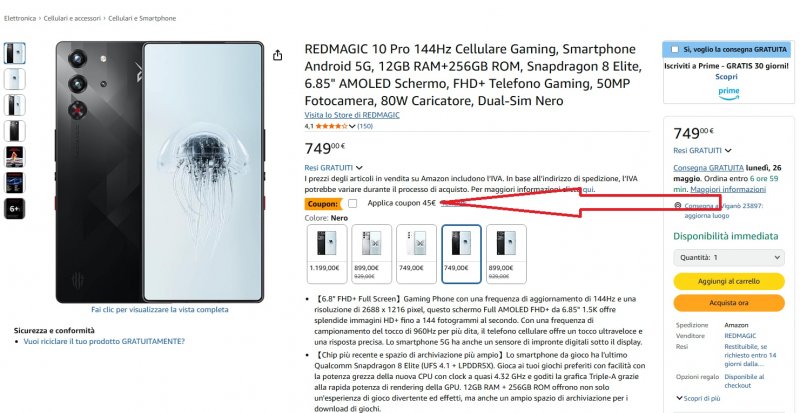Viewport: 800px width, 413px height.
Task: Click Aggiungi al carrello button
Action: [x=729, y=281]
